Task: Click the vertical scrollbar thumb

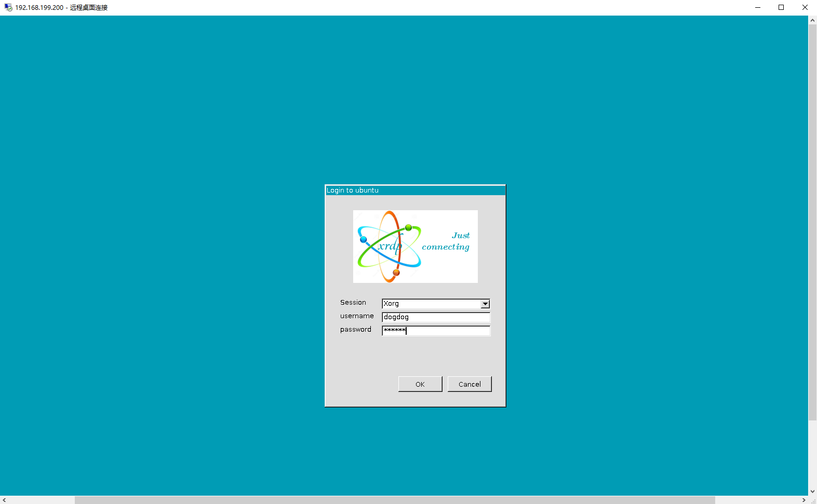Action: pyautogui.click(x=812, y=222)
